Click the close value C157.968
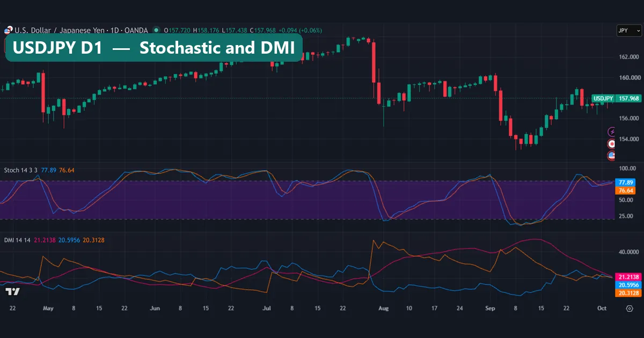This screenshot has width=644, height=338. point(263,30)
